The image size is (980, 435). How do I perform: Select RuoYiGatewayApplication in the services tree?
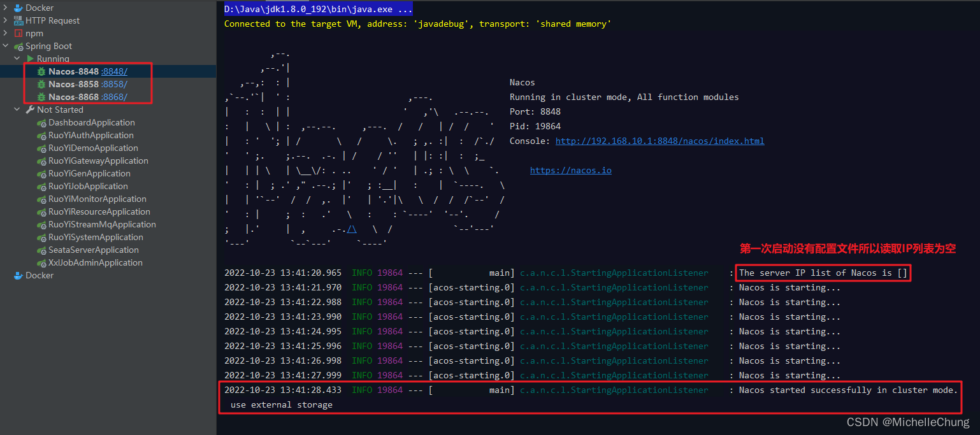(98, 160)
